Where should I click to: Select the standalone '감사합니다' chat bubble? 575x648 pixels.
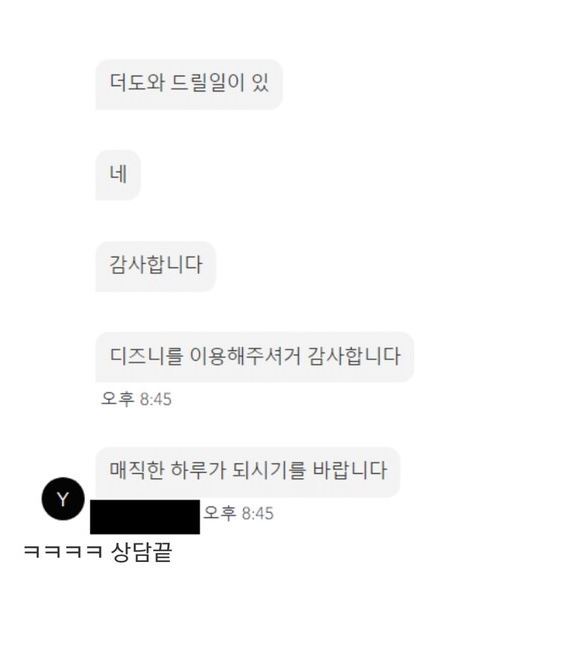coord(156,267)
